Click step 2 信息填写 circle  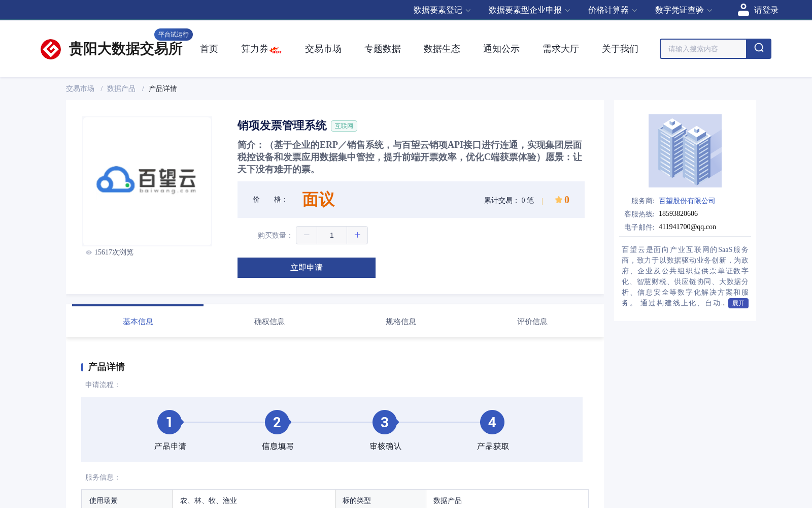[x=277, y=422]
